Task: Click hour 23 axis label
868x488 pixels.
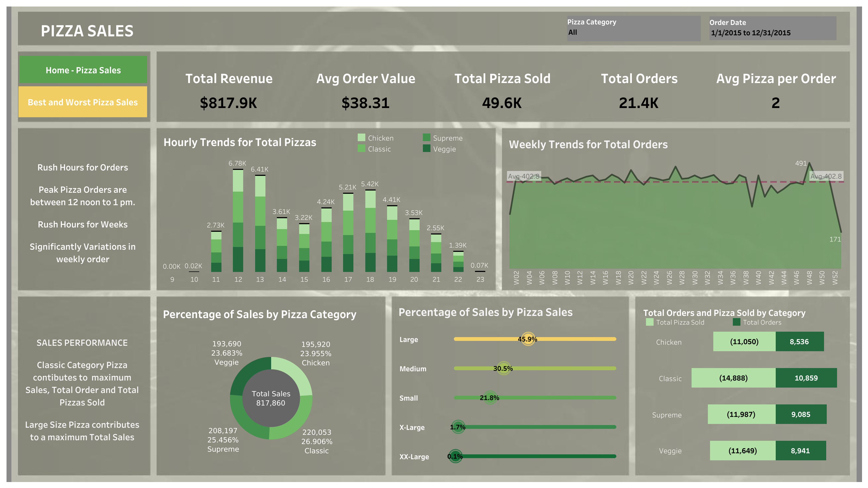Action: 480,279
